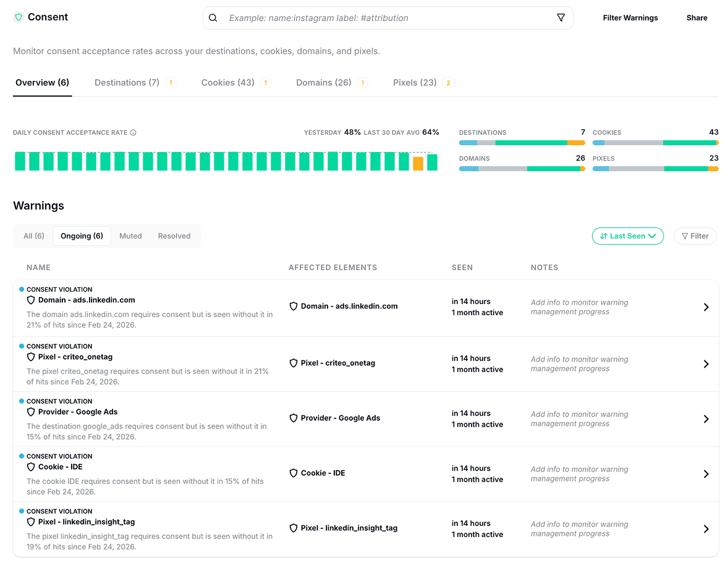
Task: Switch to the Destinations (7) tab
Action: tap(127, 83)
